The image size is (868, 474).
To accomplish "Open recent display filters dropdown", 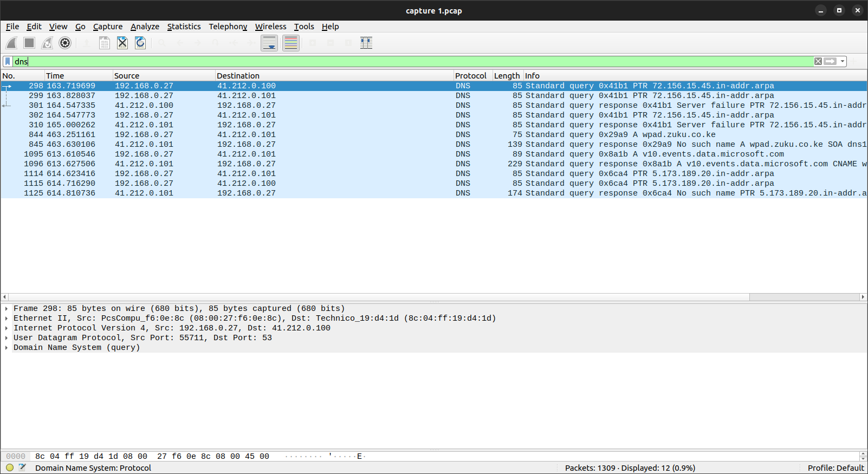I will [x=843, y=61].
